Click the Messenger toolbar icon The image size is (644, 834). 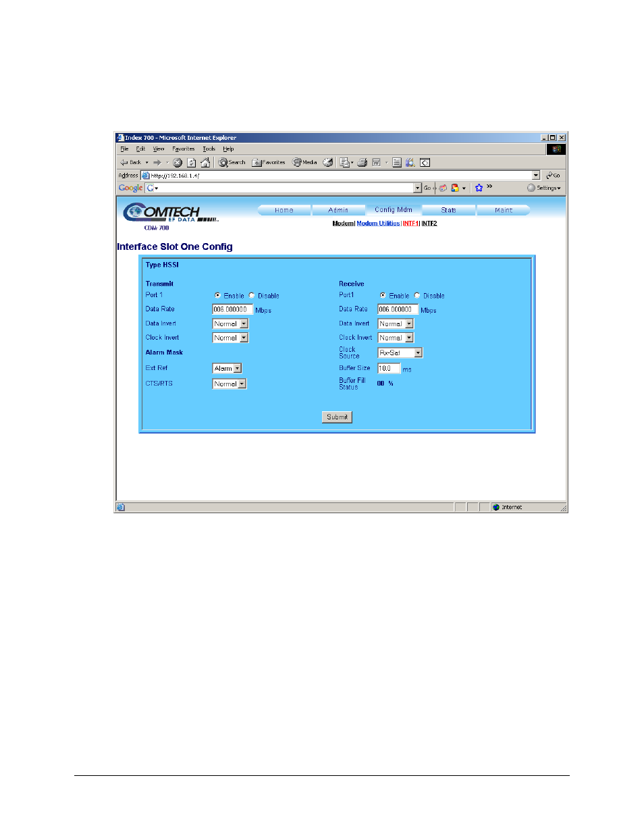click(410, 163)
